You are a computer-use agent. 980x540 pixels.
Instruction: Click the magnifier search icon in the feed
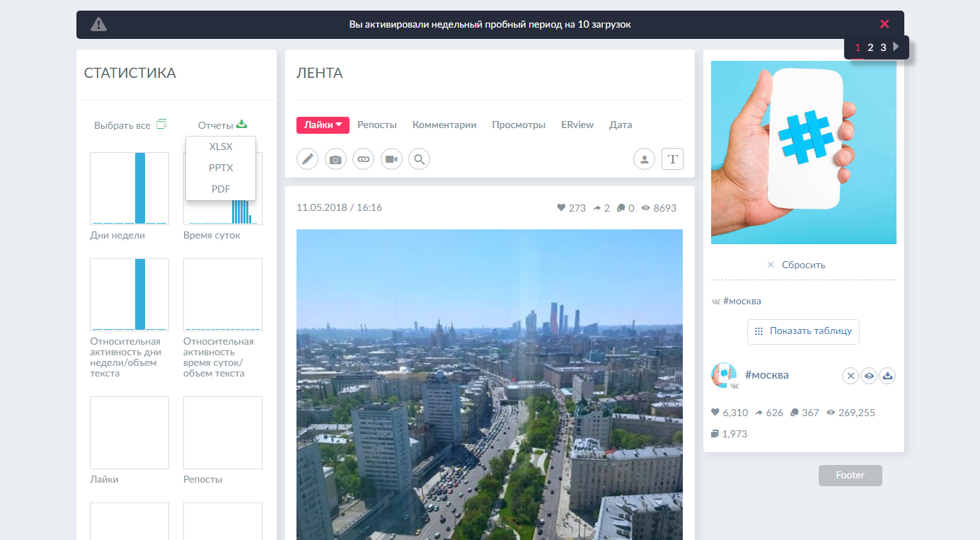[420, 159]
